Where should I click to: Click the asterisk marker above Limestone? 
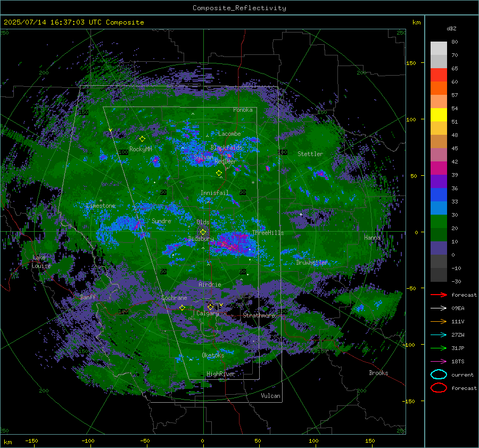point(101,201)
